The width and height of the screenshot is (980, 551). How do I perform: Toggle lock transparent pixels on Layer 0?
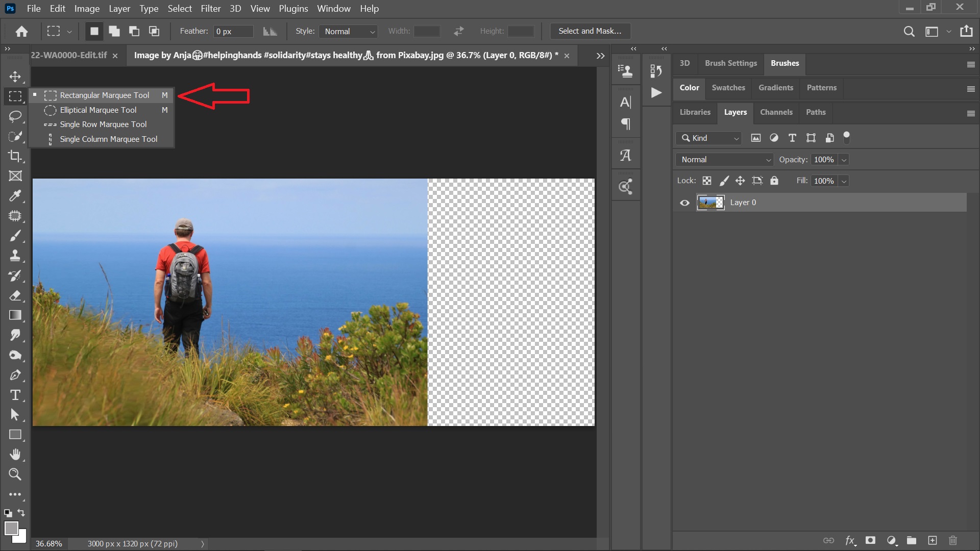click(707, 180)
